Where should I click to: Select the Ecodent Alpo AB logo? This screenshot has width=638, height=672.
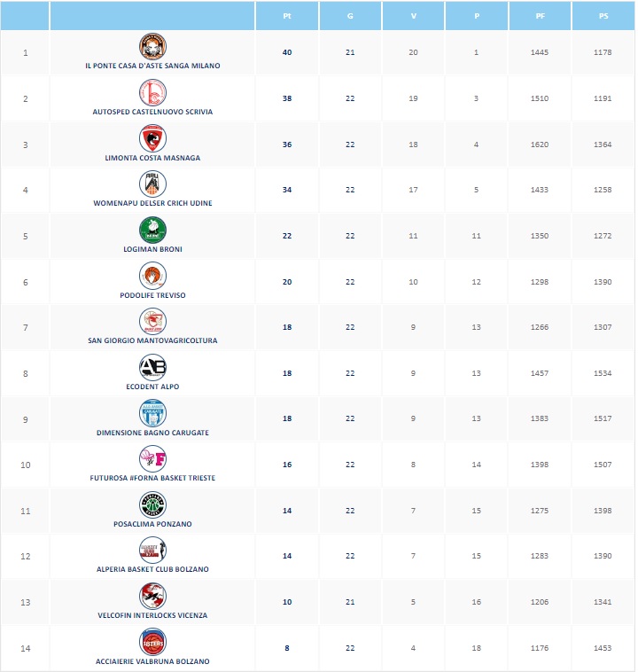click(152, 367)
